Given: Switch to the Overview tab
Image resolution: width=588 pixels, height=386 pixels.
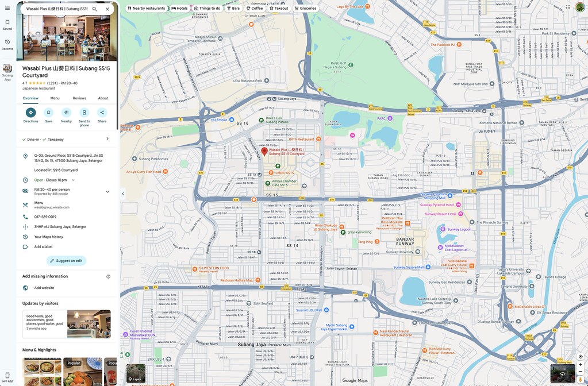Looking at the screenshot, I should 30,98.
